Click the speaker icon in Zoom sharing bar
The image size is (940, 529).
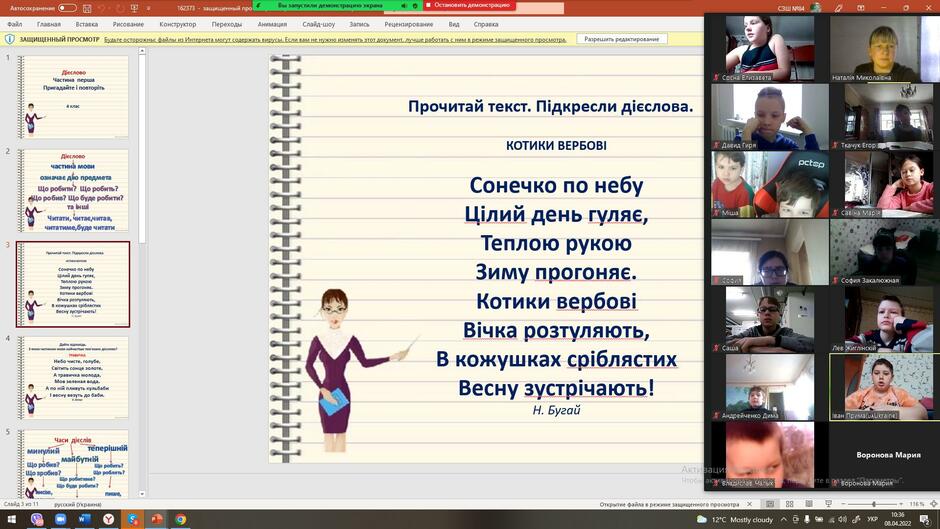[x=403, y=5]
